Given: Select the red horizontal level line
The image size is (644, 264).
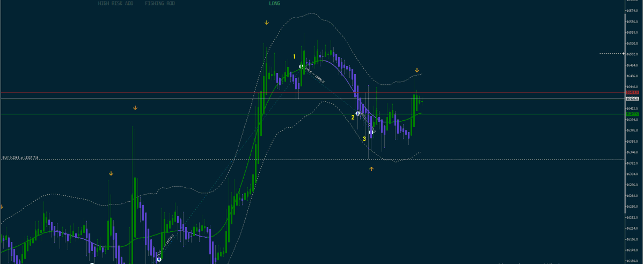Looking at the screenshot, I should [312, 93].
